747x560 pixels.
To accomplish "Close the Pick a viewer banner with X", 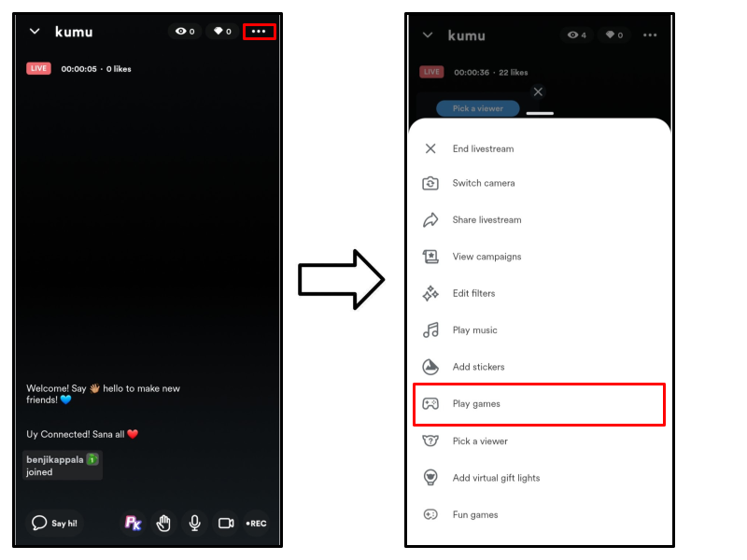I will [x=538, y=91].
